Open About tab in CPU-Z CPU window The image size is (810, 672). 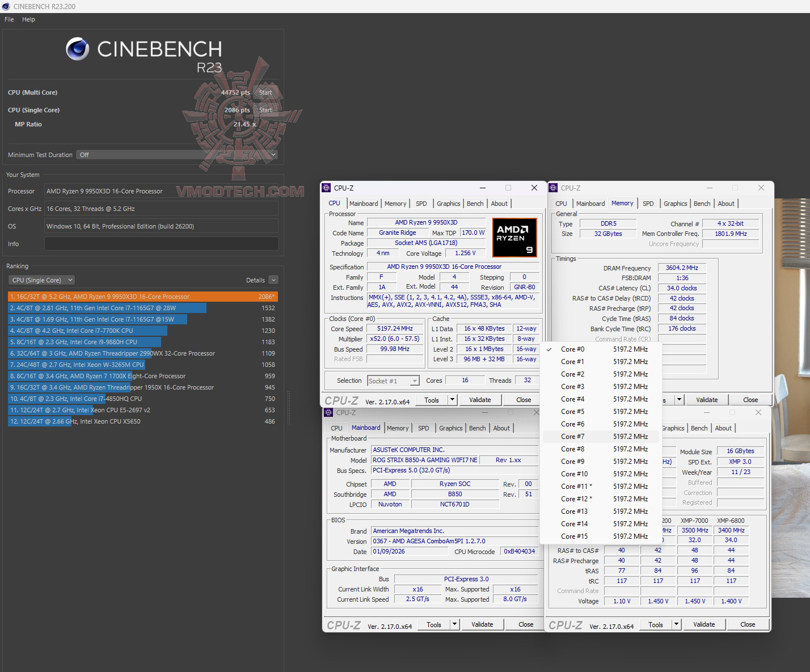(499, 204)
